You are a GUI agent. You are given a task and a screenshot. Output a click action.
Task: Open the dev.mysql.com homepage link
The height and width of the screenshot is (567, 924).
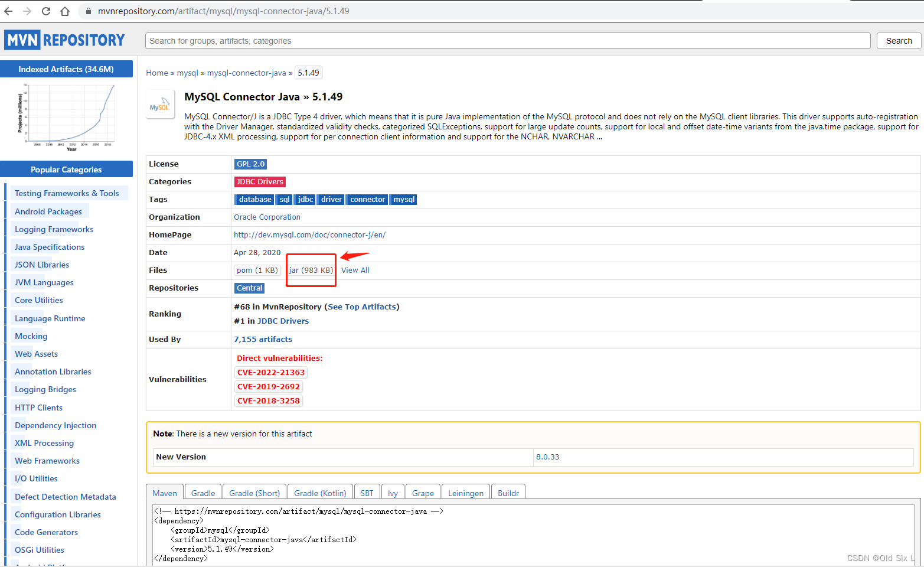pyautogui.click(x=309, y=235)
